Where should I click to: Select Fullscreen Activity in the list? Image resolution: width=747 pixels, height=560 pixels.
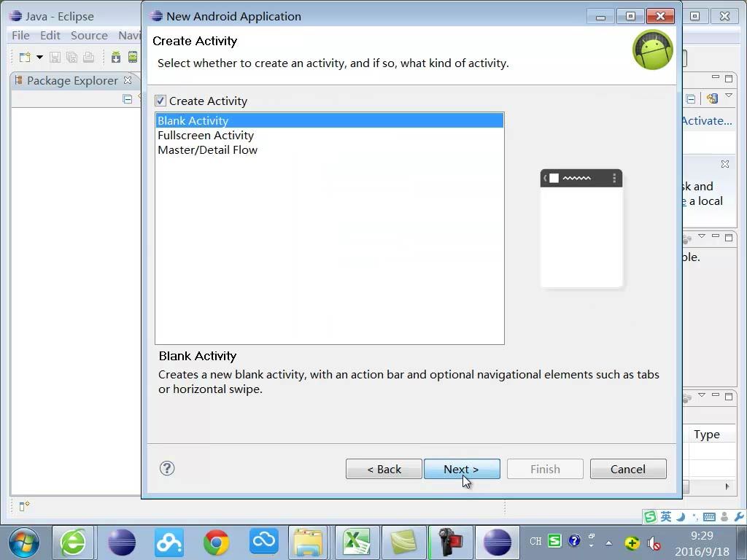coord(329,135)
